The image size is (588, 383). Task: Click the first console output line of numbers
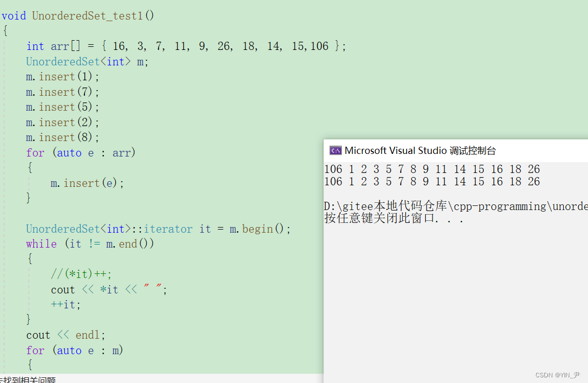432,169
